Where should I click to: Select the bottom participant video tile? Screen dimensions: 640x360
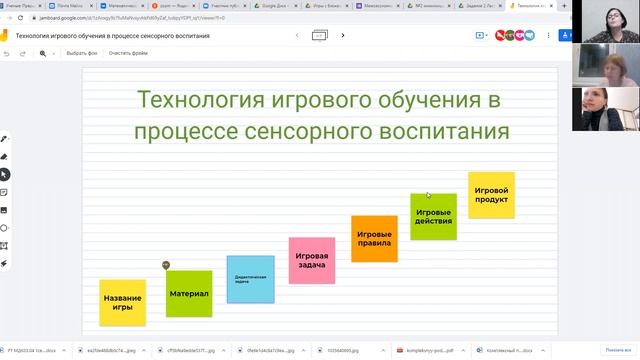[606, 109]
